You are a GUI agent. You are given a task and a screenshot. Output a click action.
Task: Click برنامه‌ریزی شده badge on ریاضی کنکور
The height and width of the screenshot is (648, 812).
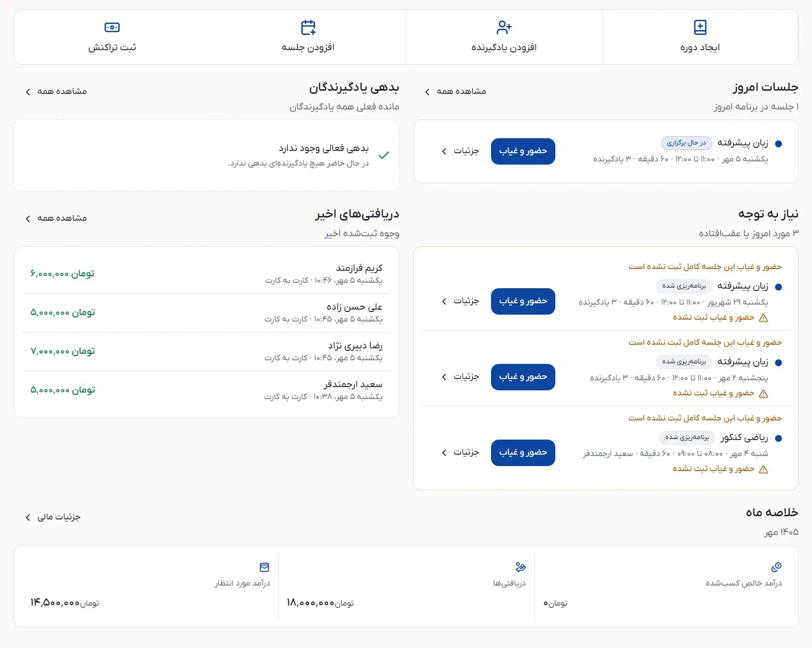[x=687, y=437]
